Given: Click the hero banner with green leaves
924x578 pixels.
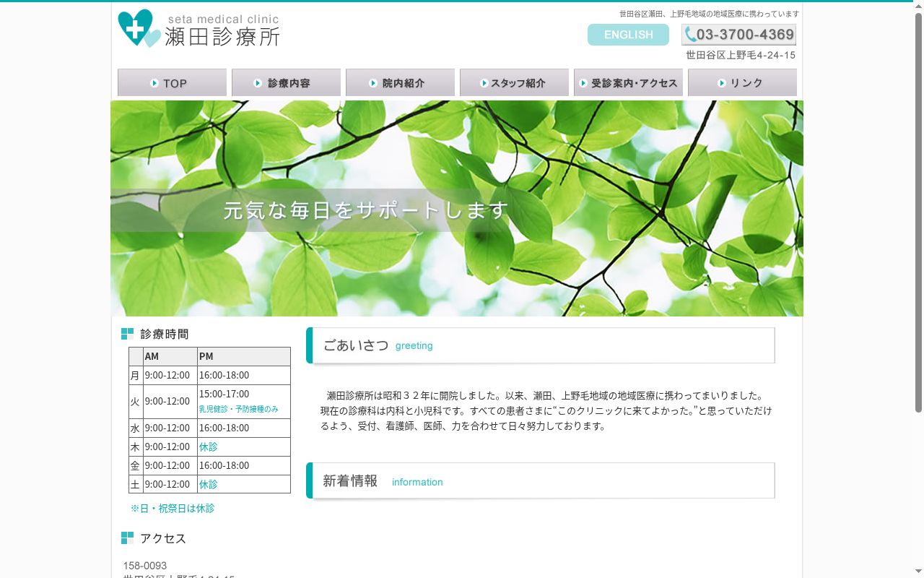Looking at the screenshot, I should point(457,208).
